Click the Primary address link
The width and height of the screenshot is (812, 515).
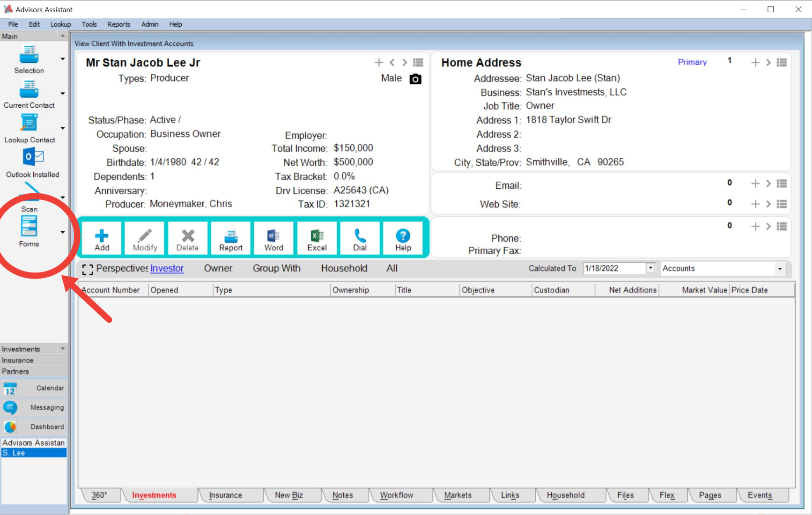[692, 62]
